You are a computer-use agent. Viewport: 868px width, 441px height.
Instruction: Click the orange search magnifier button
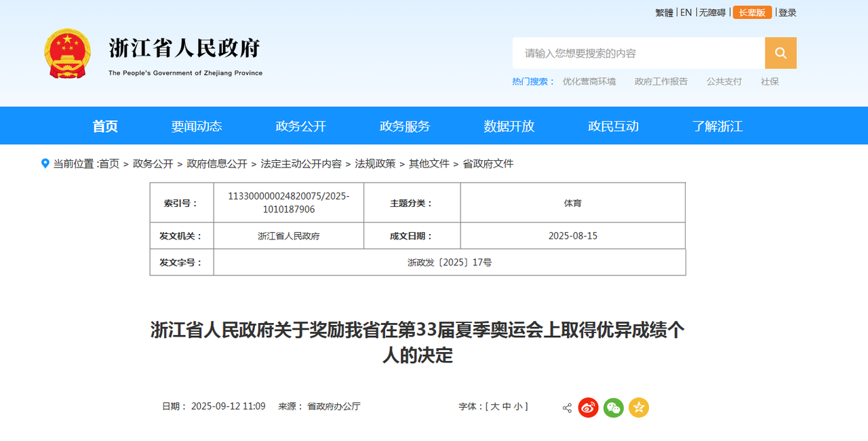(781, 53)
